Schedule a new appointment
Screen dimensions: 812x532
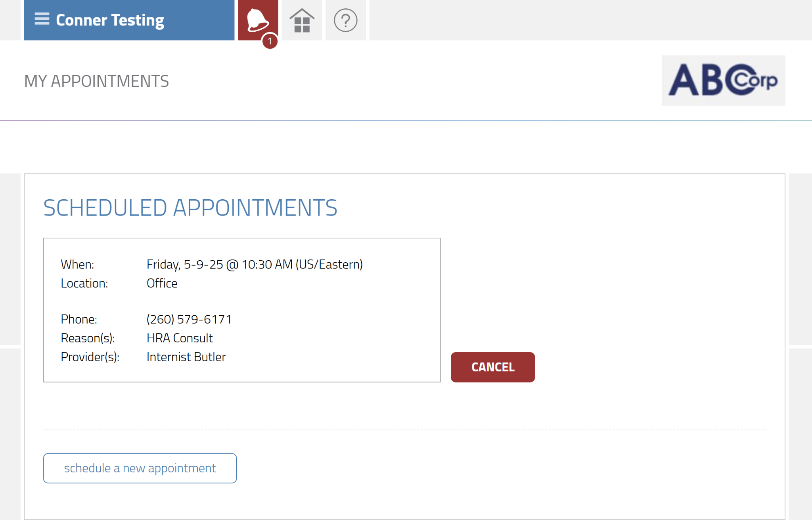(140, 468)
